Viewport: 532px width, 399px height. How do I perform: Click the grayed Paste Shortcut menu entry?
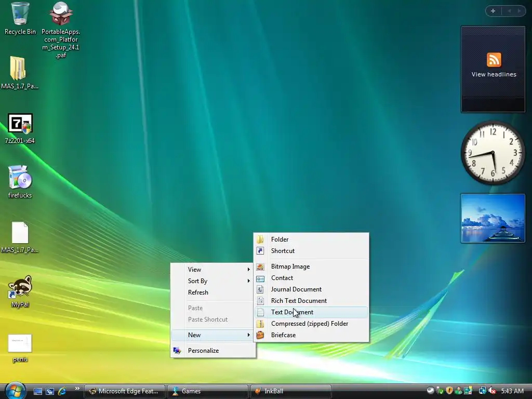(x=213, y=320)
